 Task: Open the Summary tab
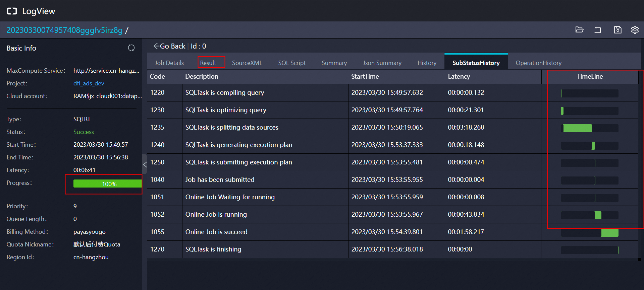click(x=334, y=63)
